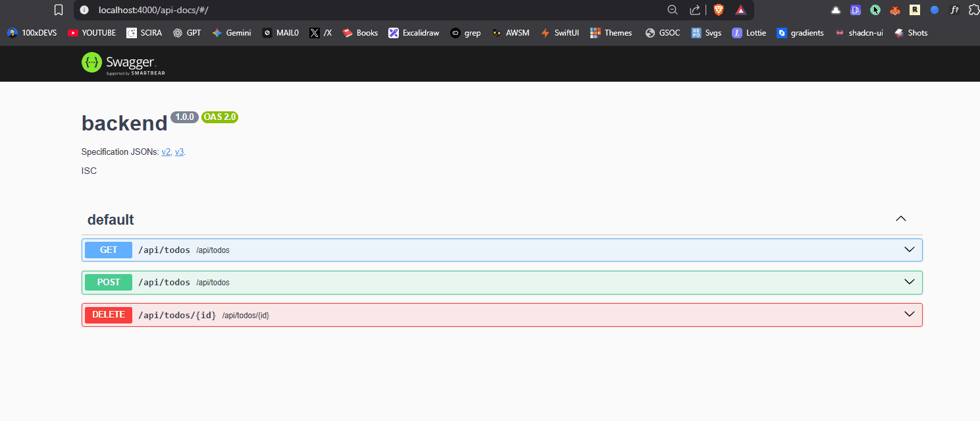Open the v3 specification JSON
Screen dimensions: 980x421
[179, 152]
